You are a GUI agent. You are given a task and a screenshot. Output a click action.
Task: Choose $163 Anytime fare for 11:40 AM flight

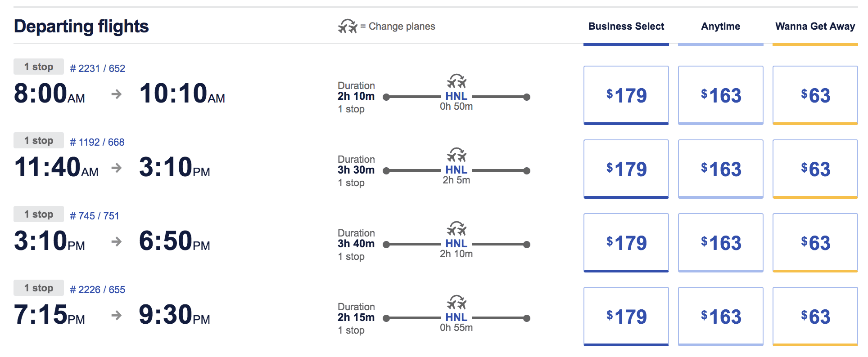click(x=721, y=169)
